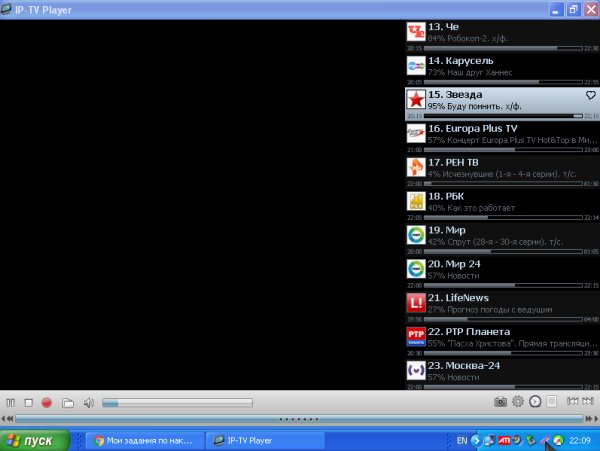600x451 pixels.
Task: Click program text 'Как это работает'
Action: 481,208
